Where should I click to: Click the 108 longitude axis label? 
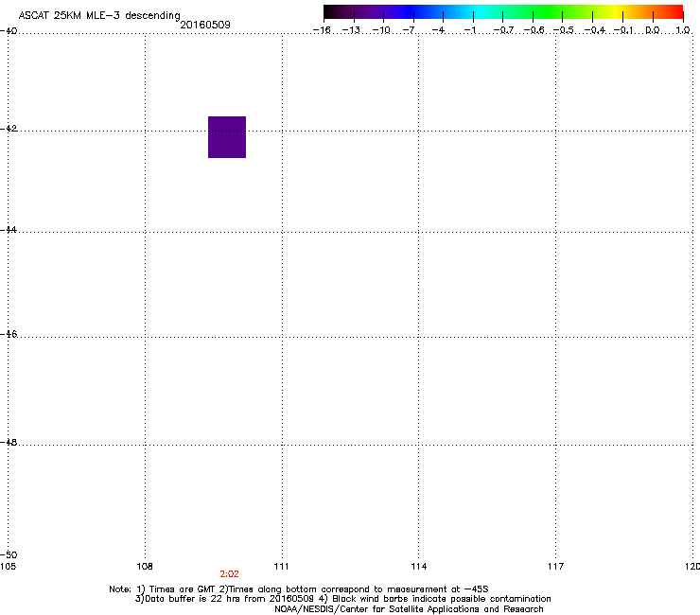click(145, 567)
